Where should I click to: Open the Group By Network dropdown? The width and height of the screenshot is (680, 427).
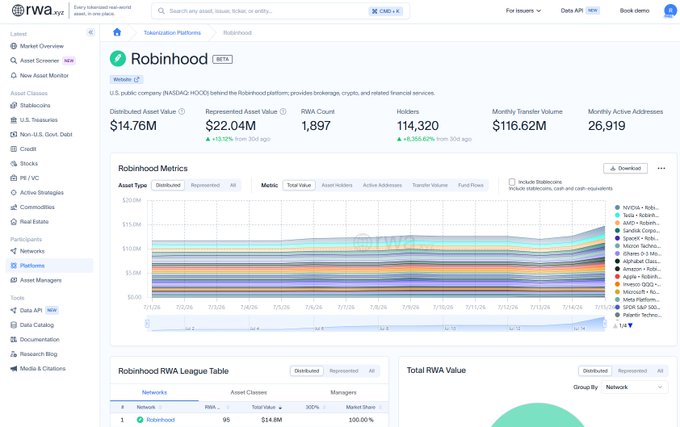pyautogui.click(x=634, y=387)
